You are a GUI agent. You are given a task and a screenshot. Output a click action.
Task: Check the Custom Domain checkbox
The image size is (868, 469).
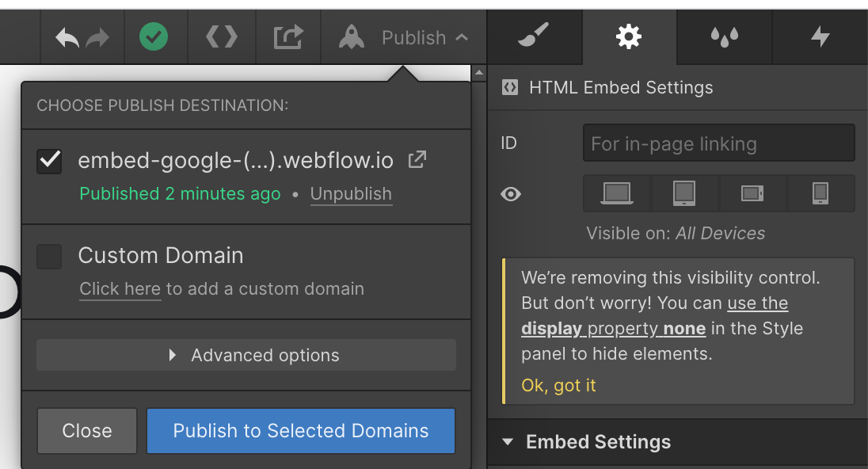49,257
